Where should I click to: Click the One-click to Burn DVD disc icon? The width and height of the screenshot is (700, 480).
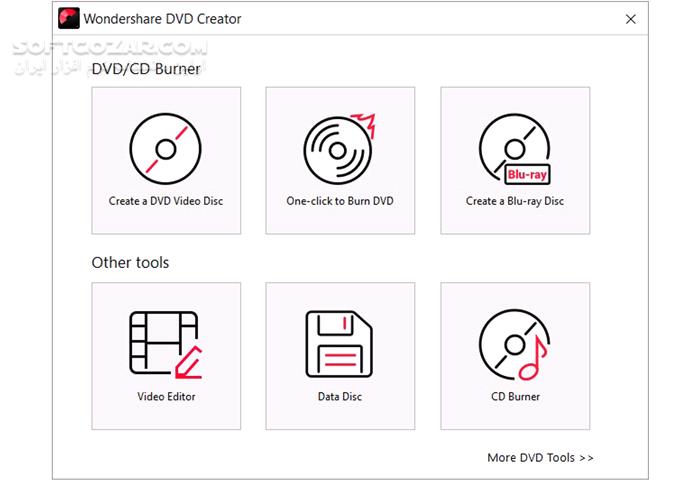point(339,149)
